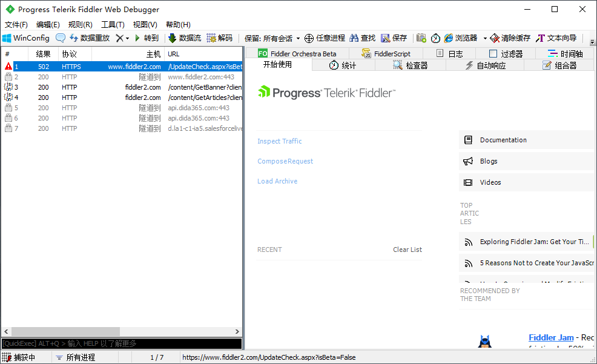
Task: Click the timer stopwatch toolbar icon
Action: click(x=435, y=38)
